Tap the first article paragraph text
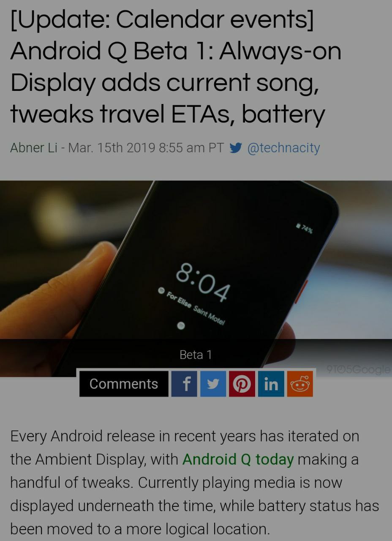Screen dimensions: 392x541 click(194, 482)
